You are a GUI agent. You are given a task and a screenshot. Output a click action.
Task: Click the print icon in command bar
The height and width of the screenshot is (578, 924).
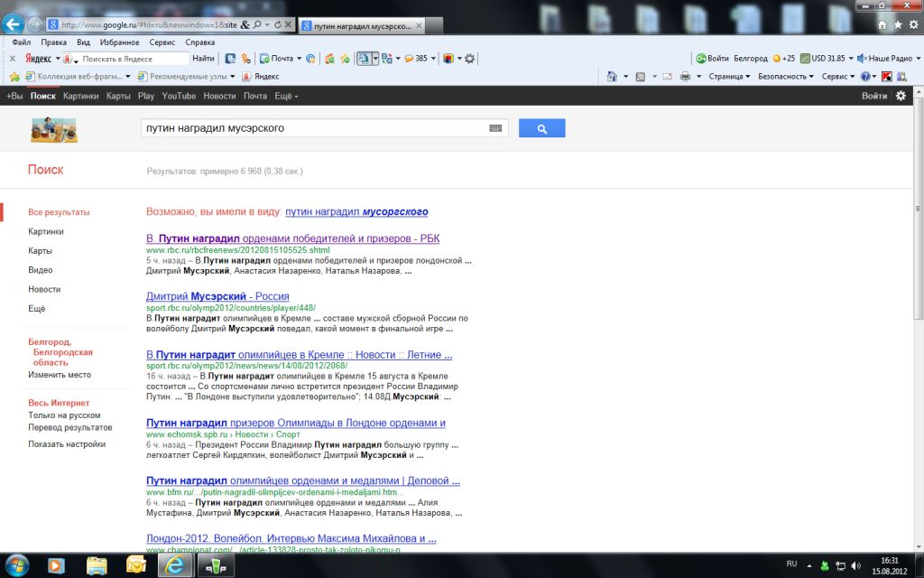point(685,77)
